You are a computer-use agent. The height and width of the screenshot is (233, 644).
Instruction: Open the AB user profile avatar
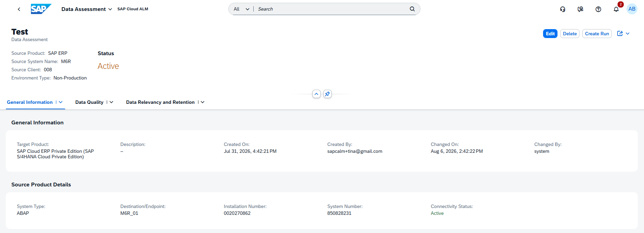(x=632, y=9)
